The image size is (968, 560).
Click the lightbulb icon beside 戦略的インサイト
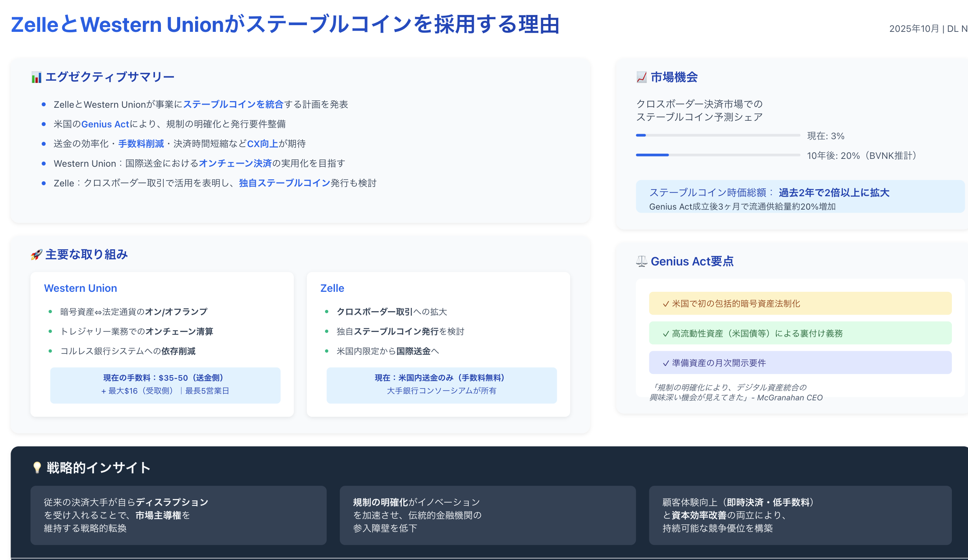click(37, 468)
